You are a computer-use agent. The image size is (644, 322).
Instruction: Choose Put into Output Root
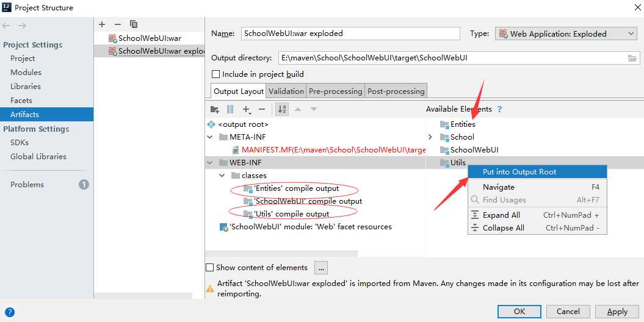(537, 172)
